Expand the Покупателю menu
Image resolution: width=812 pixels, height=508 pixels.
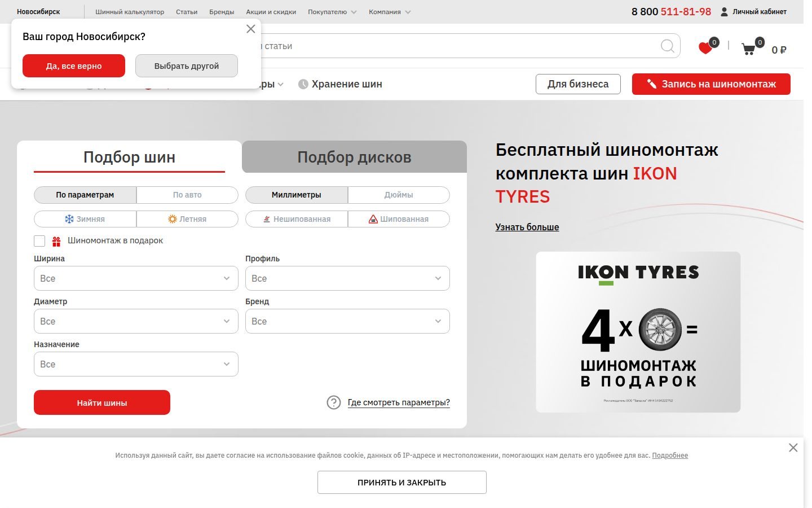click(x=332, y=12)
